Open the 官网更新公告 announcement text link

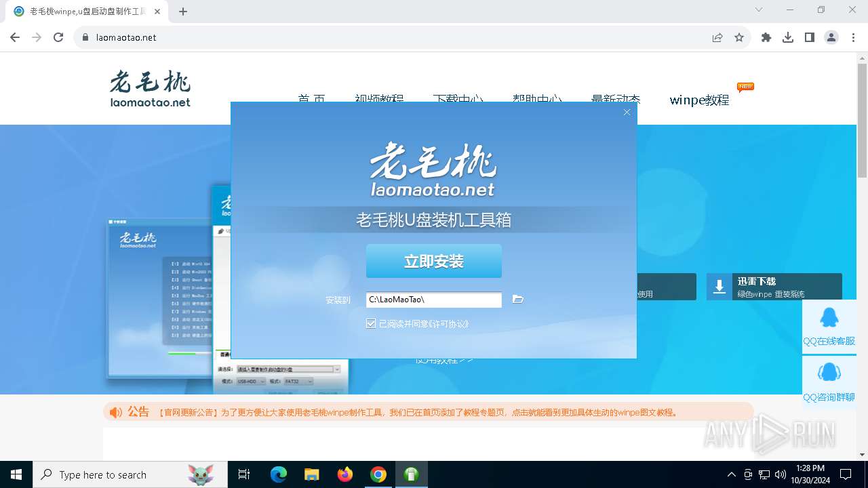(418, 412)
